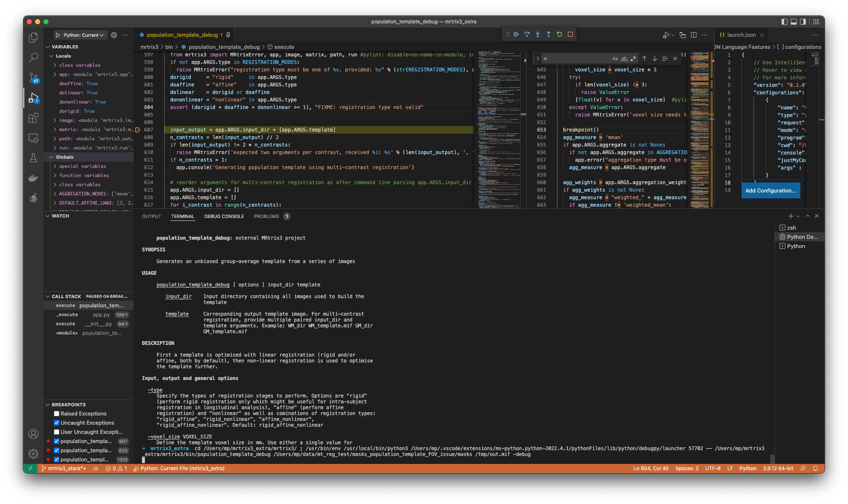Open the Manage settings gear
This screenshot has height=504, width=848.
[33, 453]
